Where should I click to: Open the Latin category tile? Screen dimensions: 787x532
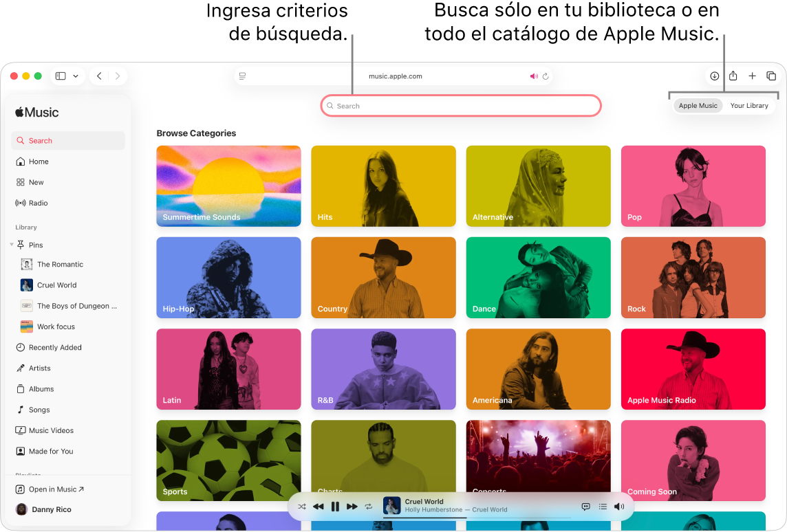229,369
